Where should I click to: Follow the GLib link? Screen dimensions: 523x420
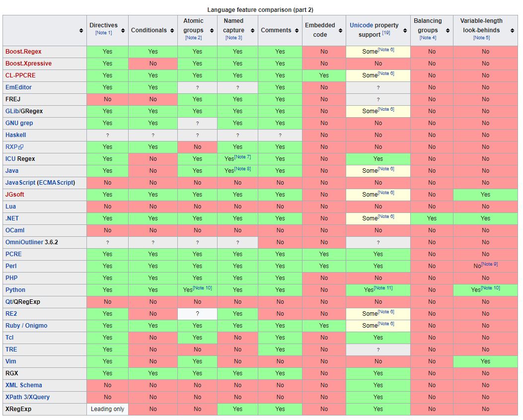pos(12,111)
